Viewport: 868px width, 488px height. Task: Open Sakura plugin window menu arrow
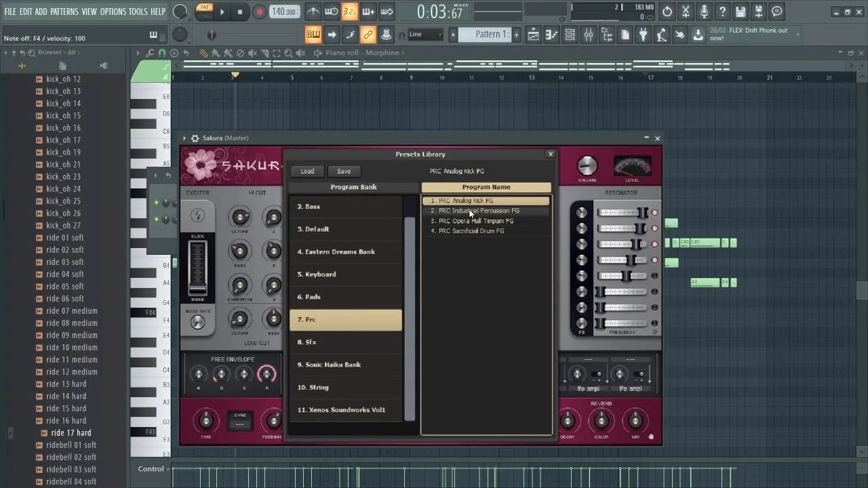pyautogui.click(x=184, y=138)
